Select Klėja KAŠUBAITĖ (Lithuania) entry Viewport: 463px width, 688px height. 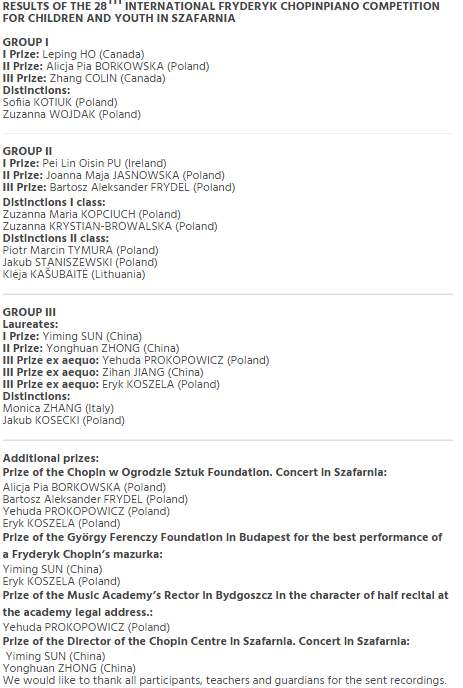pyautogui.click(x=74, y=274)
